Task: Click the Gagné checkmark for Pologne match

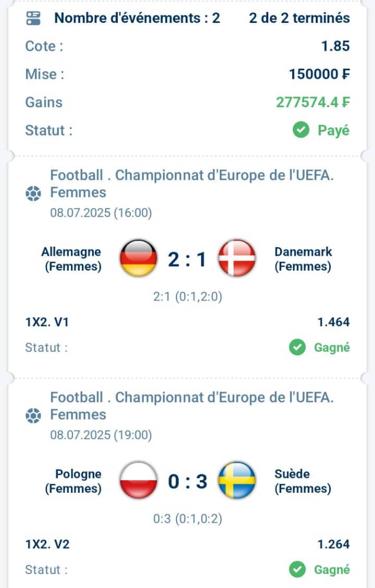Action: coord(297,569)
